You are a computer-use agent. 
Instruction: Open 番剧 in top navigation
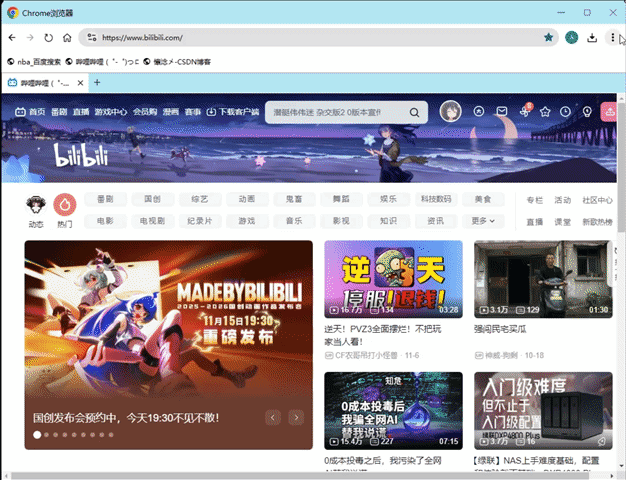click(59, 112)
